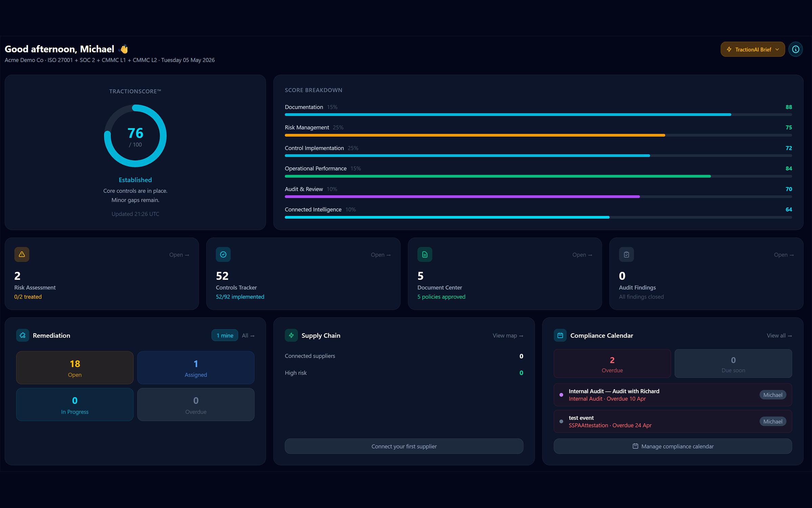Open the Audit Findings card link
Image resolution: width=812 pixels, height=508 pixels.
point(784,255)
